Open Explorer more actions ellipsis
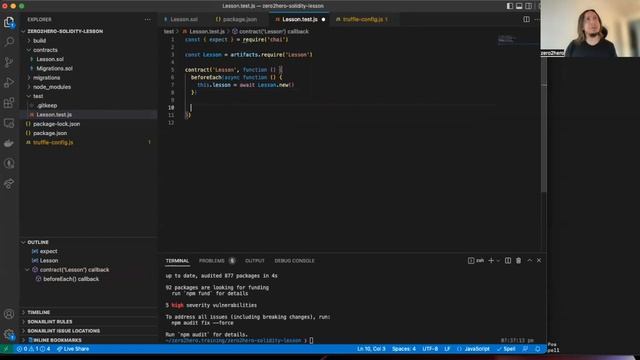The image size is (640, 360). (147, 20)
